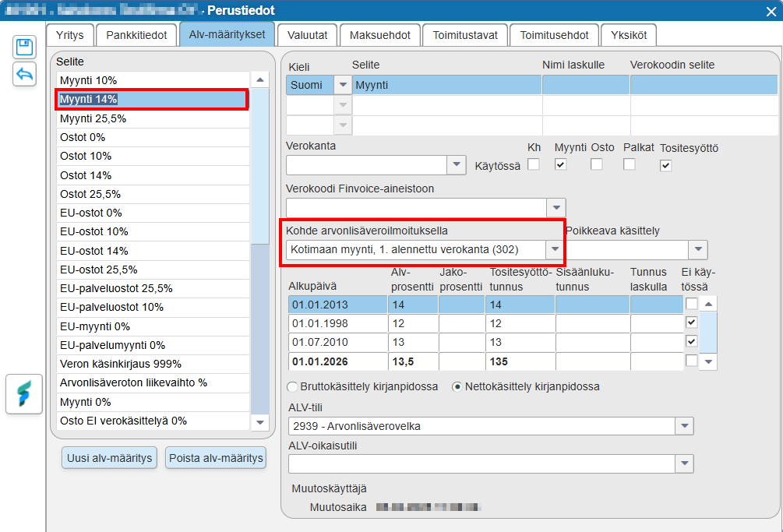Tick the Palkat checkbox
Viewport: 783px width, 532px height.
[630, 164]
